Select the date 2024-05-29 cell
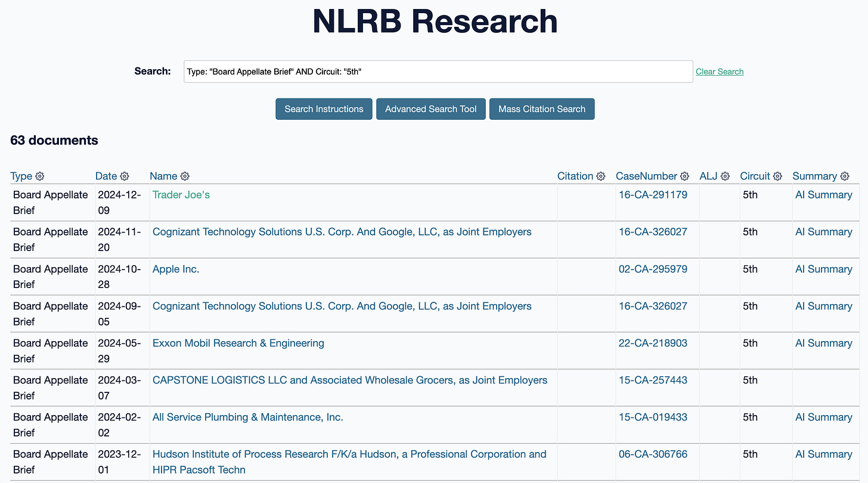The width and height of the screenshot is (868, 483). pos(122,351)
